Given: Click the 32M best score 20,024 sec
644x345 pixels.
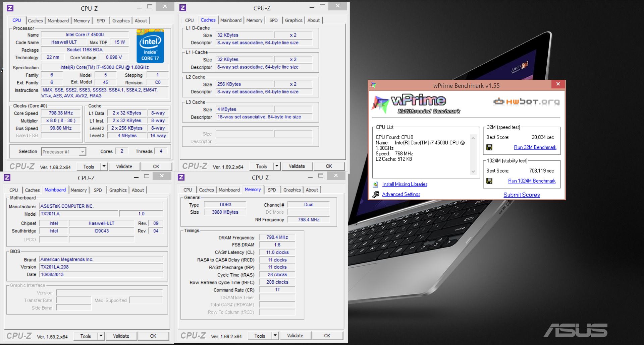Looking at the screenshot, I should click(x=543, y=137).
